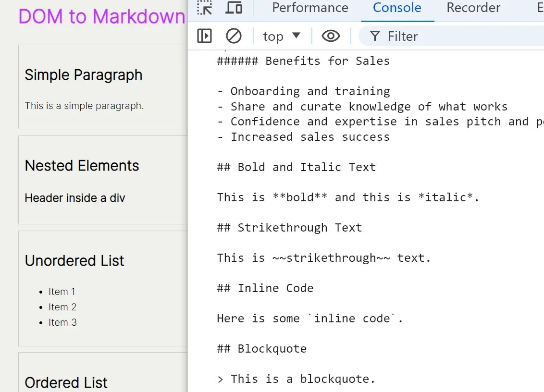The image size is (544, 392).
Task: Activate the inspect element picker icon
Action: pos(204,8)
